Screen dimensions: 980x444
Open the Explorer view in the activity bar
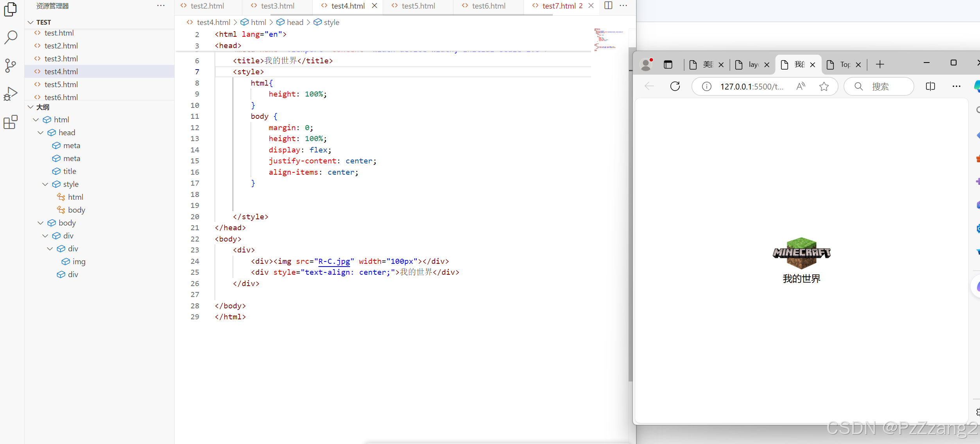coord(11,9)
